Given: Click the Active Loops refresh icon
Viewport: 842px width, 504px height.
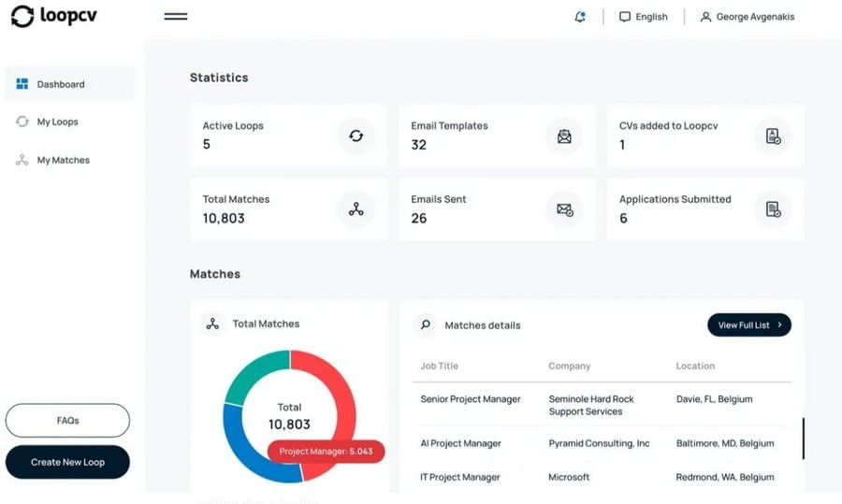Looking at the screenshot, I should point(356,136).
